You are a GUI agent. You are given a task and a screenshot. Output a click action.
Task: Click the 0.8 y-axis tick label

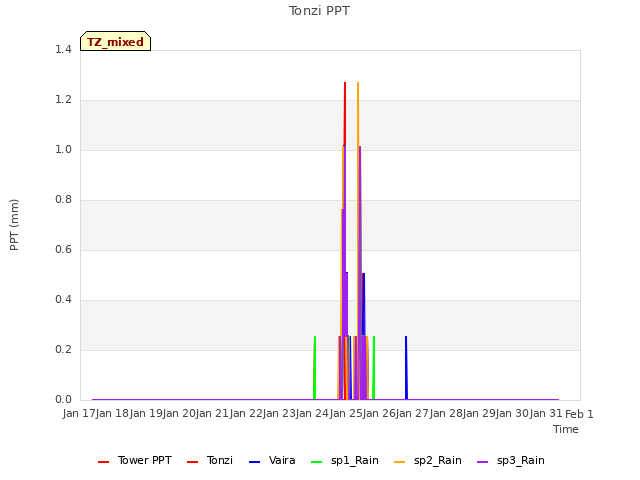coord(63,200)
